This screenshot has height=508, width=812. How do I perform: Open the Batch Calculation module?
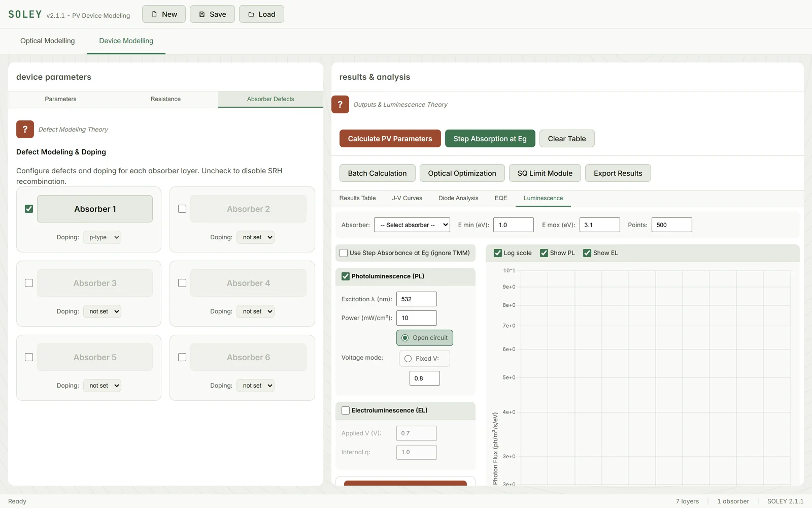377,173
